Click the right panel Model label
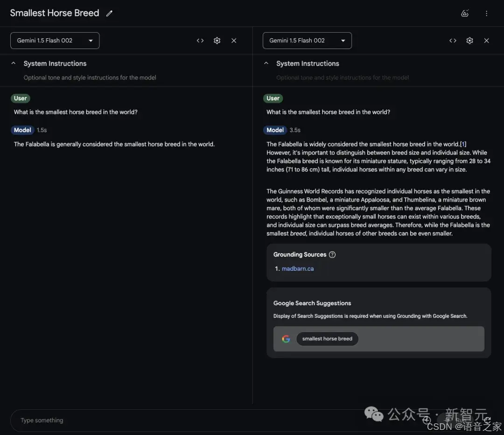504x435 pixels. (x=275, y=130)
